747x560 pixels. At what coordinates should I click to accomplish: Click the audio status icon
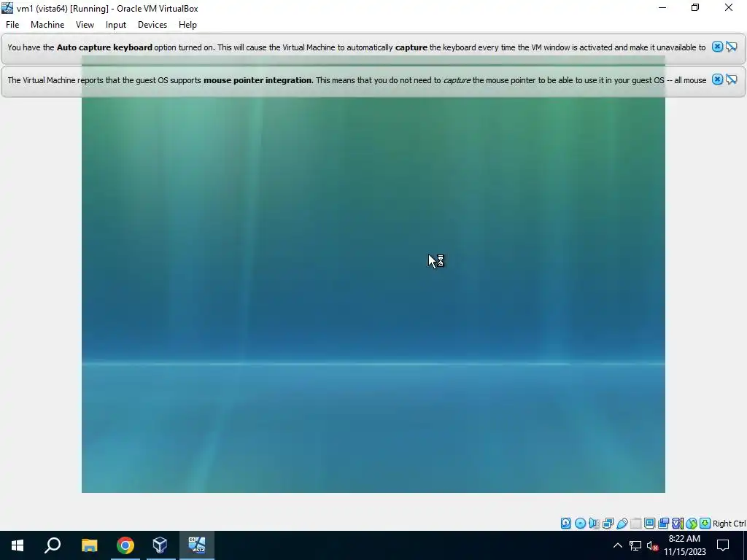coord(594,524)
